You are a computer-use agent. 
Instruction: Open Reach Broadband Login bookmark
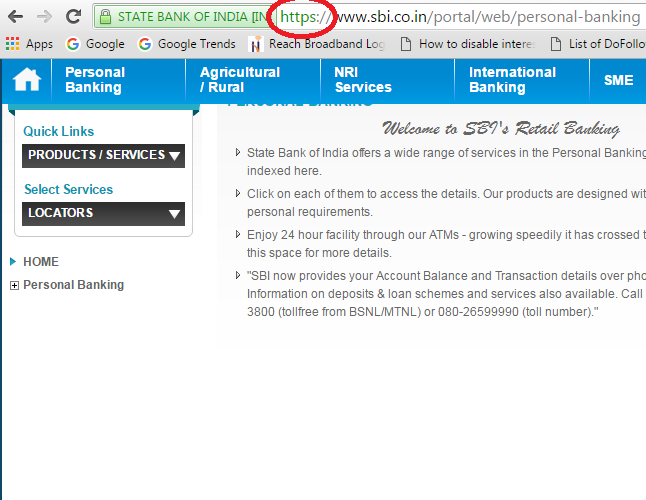316,44
